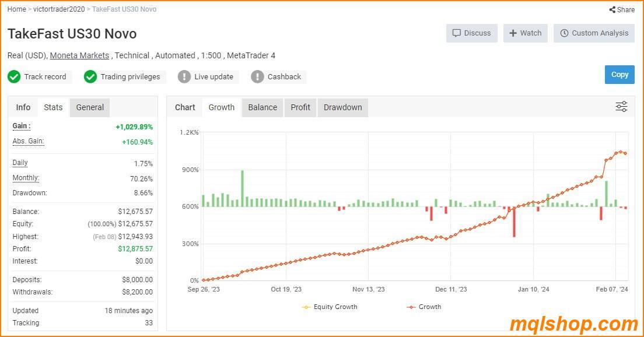
Task: Click the Track record green checkmark icon
Action: (x=14, y=77)
